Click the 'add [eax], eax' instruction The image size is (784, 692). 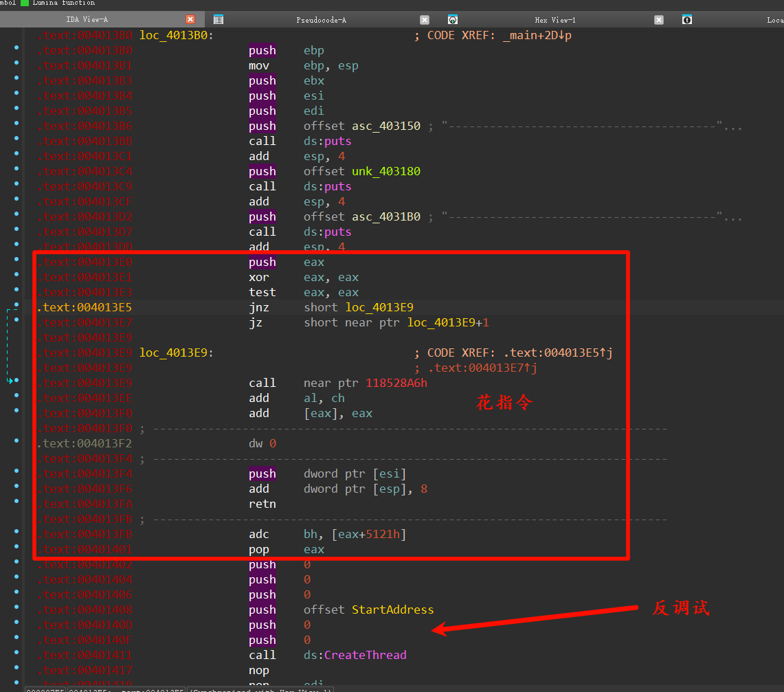tap(311, 414)
